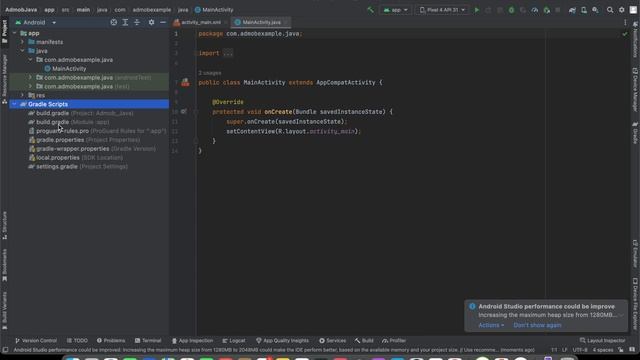Open the Build tool window

tap(364, 340)
